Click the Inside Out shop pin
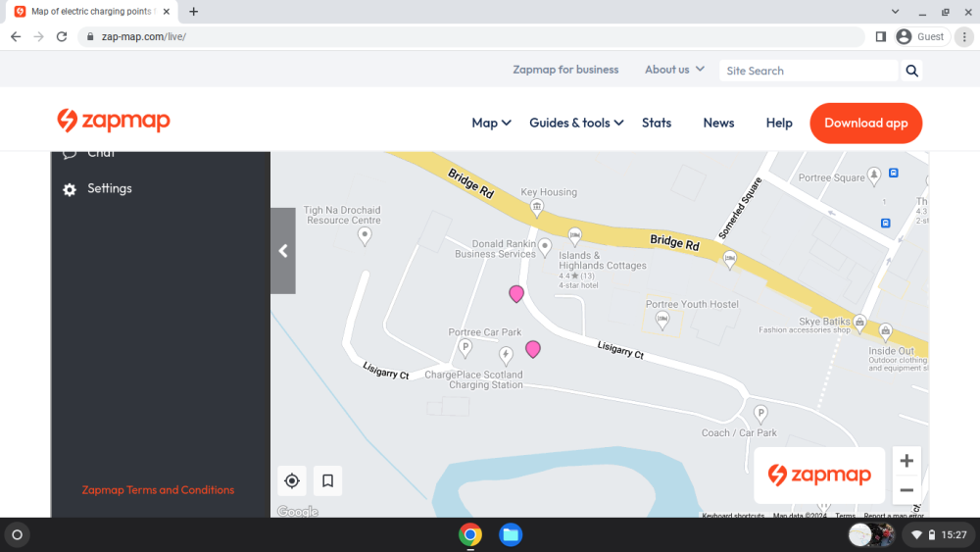The width and height of the screenshot is (980, 552). pos(886,332)
